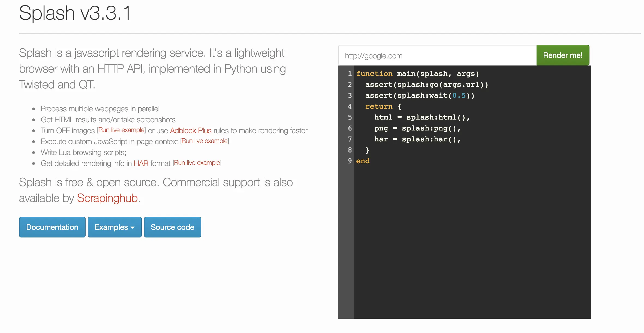
Task: Click empty area of the code editor
Action: coord(472,240)
